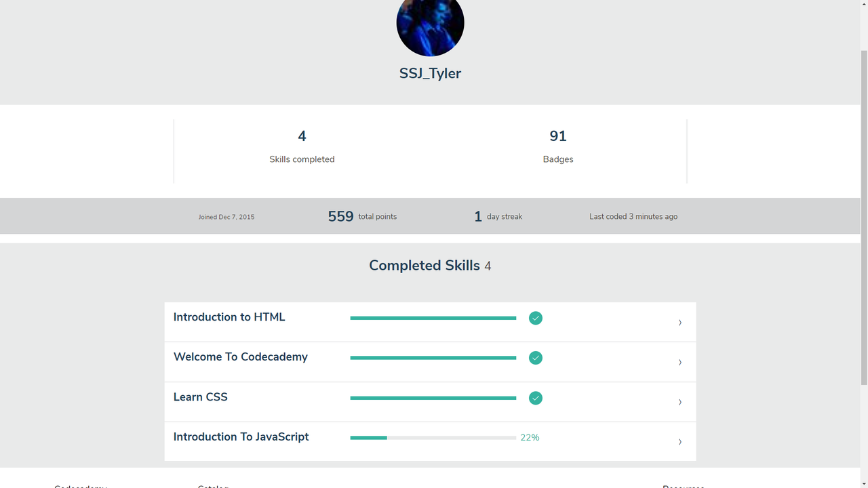Click the page vertical scrollbar thumb

864,217
